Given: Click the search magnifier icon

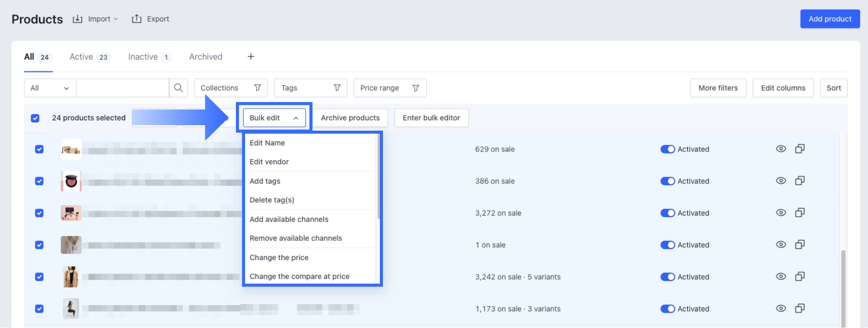Looking at the screenshot, I should coord(178,88).
